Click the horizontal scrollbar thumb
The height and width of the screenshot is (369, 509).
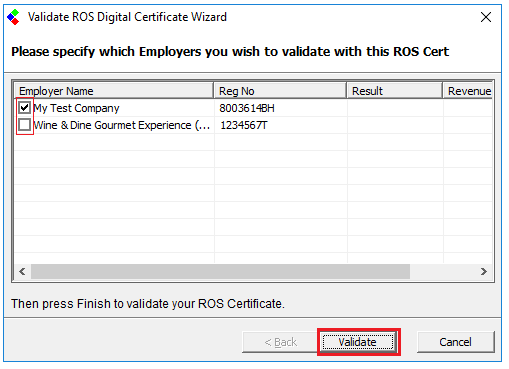[x=220, y=271]
